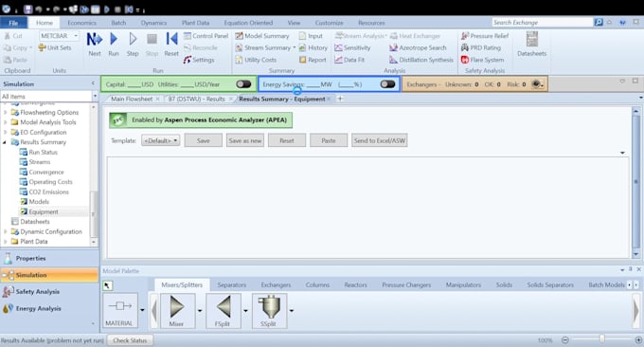This screenshot has width=644, height=347.
Task: Click Send to Excel/ASW
Action: [x=380, y=140]
